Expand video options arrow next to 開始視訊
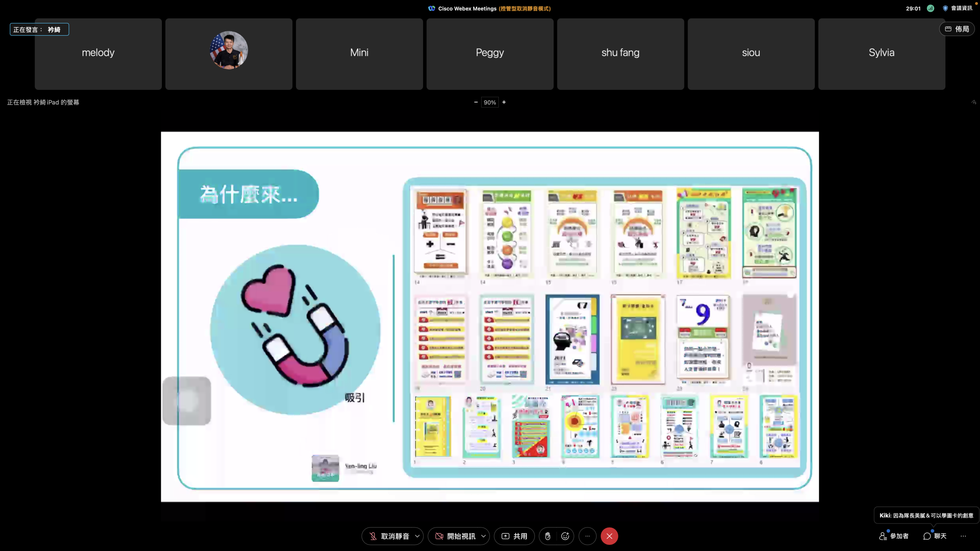Image resolution: width=980 pixels, height=551 pixels. 483,536
